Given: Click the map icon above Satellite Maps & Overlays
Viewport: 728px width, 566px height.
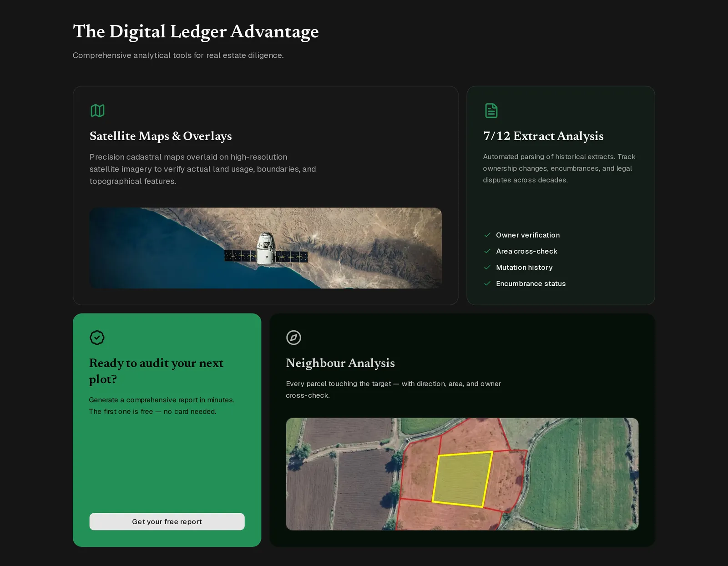Looking at the screenshot, I should coord(97,111).
